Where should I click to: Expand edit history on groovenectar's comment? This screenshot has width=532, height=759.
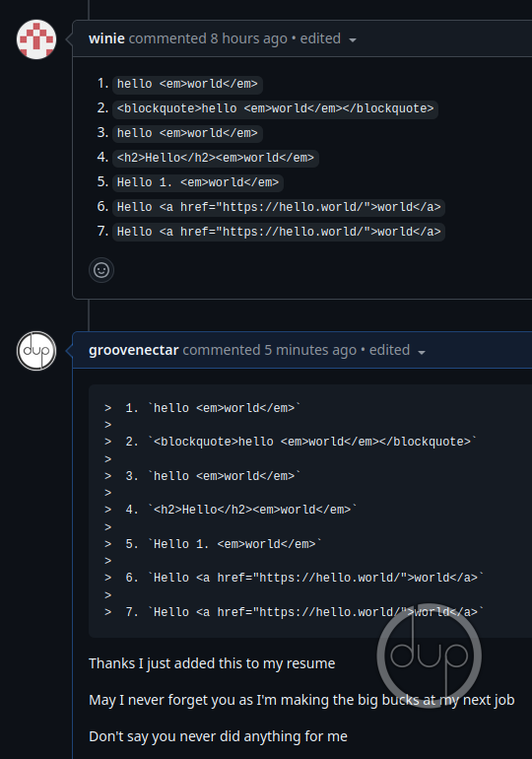[422, 352]
